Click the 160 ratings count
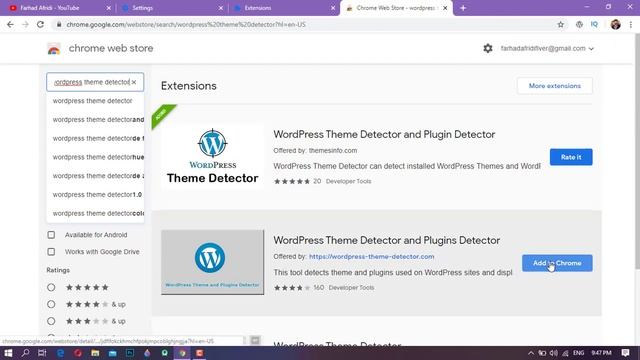640x360 pixels. click(319, 287)
